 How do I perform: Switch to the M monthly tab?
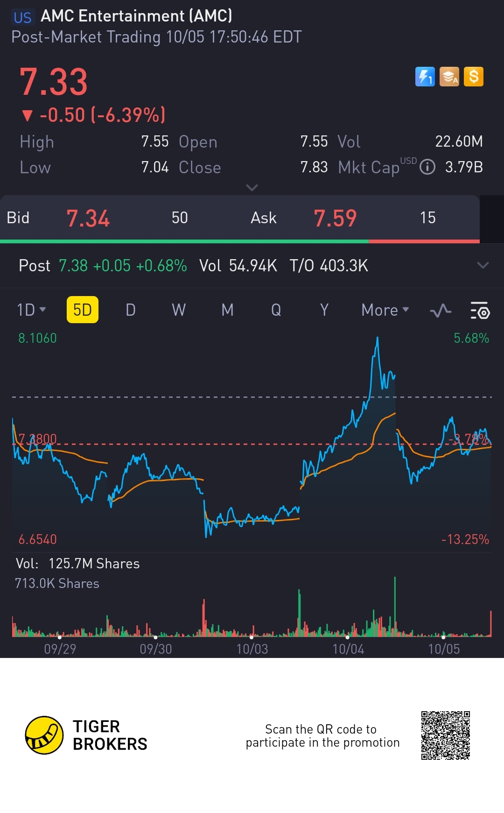tap(228, 310)
